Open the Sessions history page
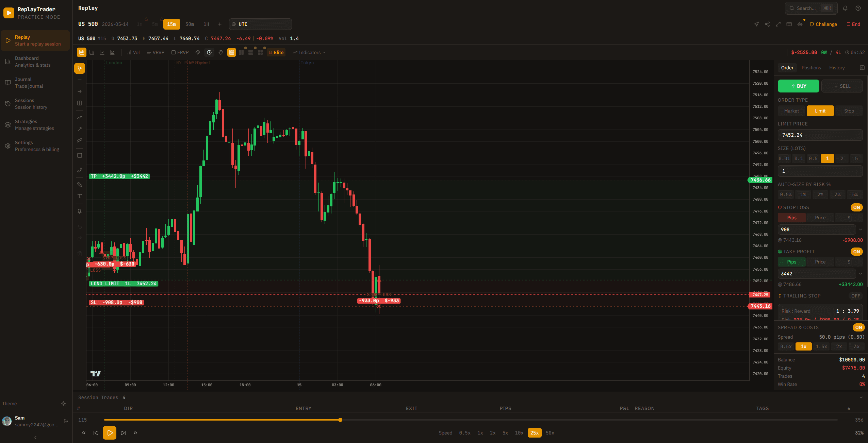 click(35, 104)
